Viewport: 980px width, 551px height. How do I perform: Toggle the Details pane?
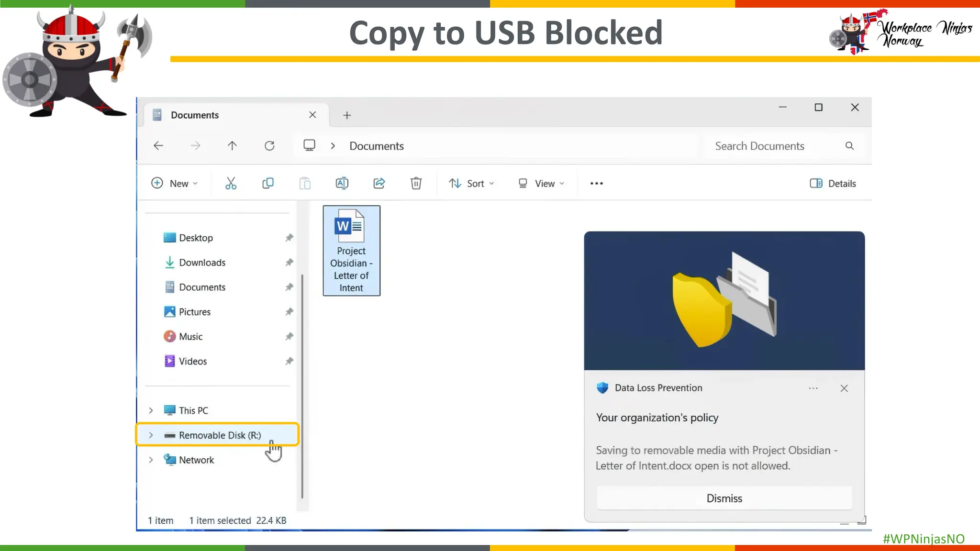(x=833, y=184)
